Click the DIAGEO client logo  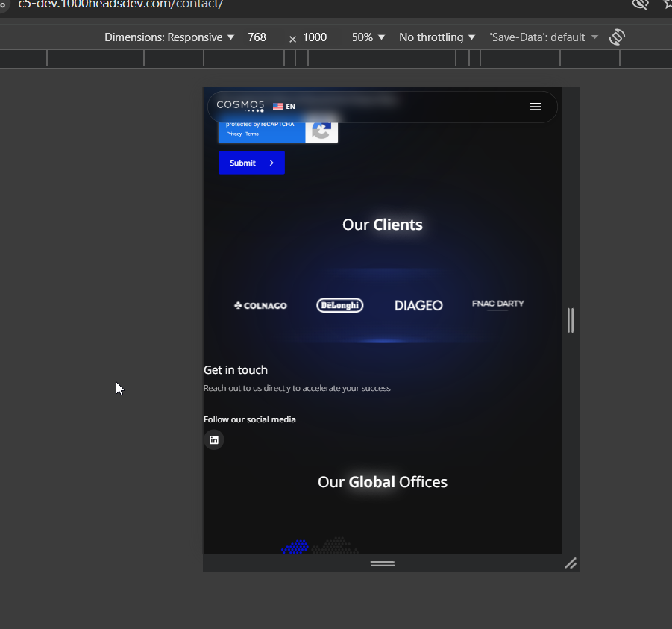click(418, 305)
